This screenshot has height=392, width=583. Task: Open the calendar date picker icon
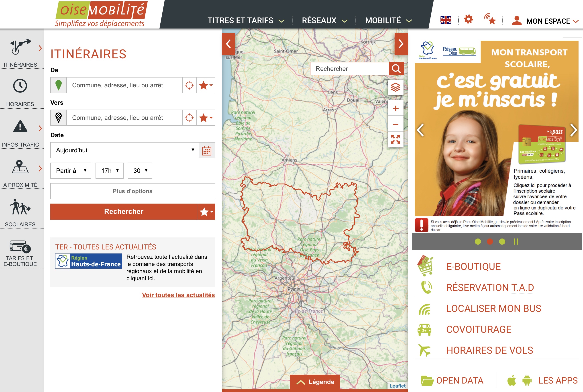[x=207, y=151]
